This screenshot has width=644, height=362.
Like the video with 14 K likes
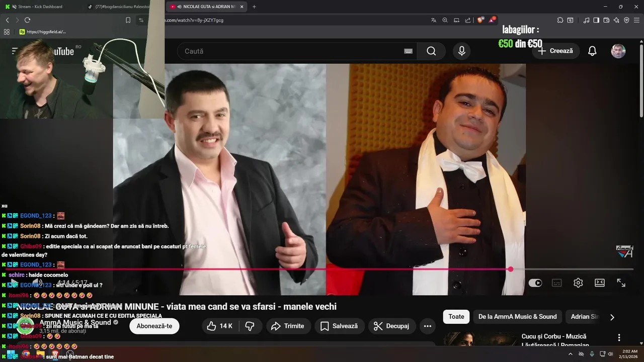220,326
